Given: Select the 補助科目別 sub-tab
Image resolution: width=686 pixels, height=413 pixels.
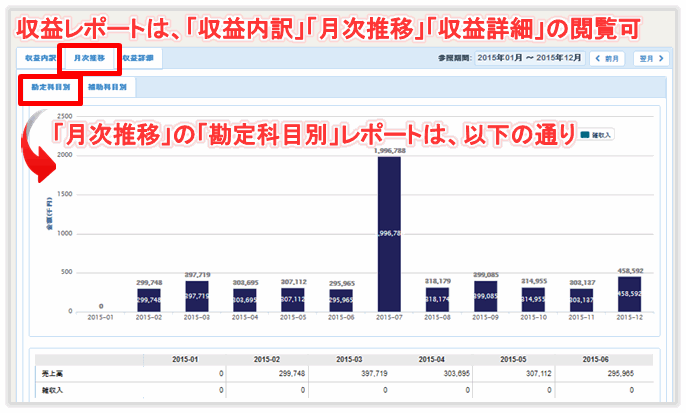Looking at the screenshot, I should tap(107, 88).
